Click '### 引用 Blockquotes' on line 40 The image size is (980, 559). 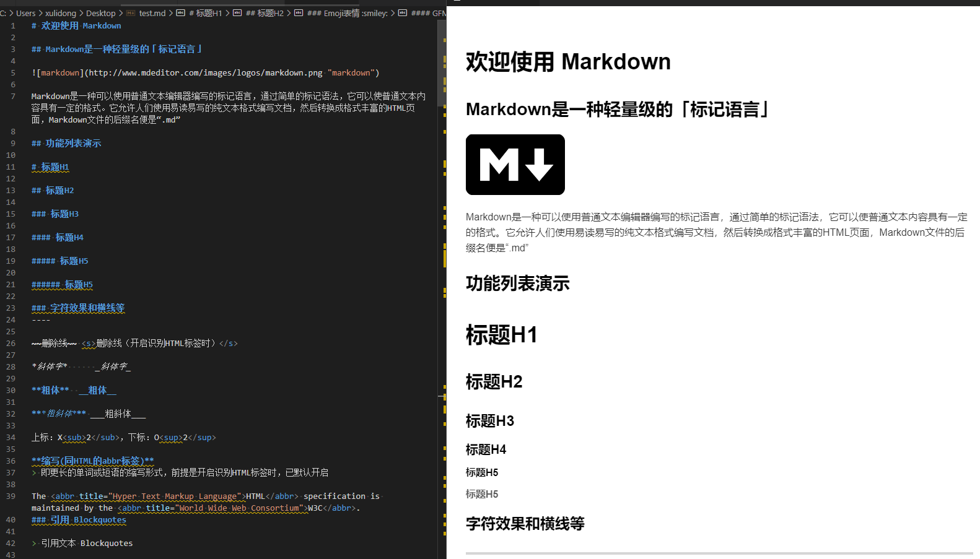point(79,519)
